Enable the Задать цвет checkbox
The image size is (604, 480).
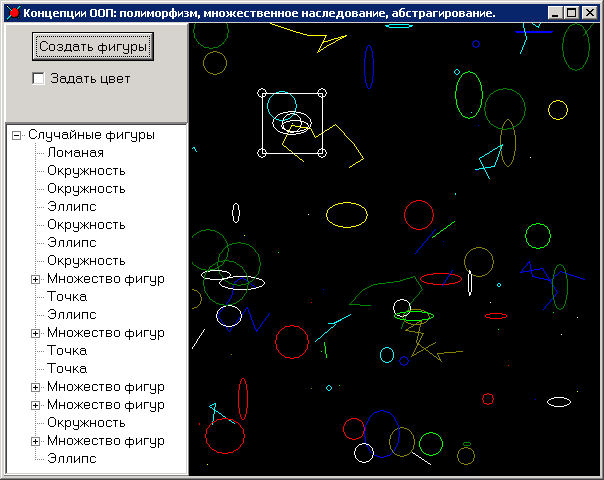coord(38,78)
